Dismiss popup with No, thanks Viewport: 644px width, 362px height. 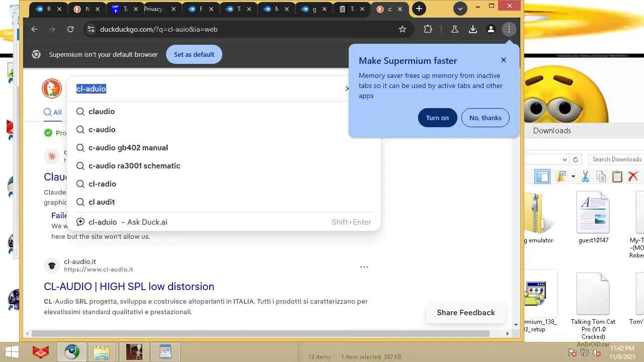tap(486, 118)
